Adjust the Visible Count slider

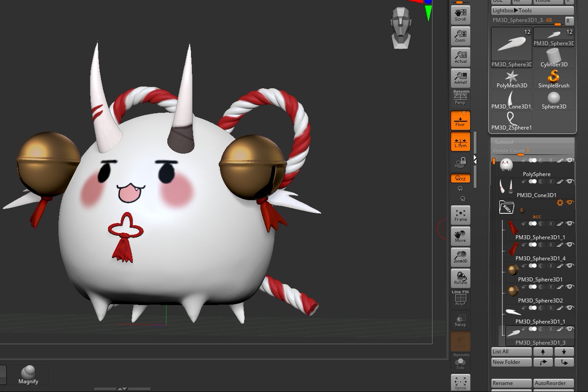[532, 151]
